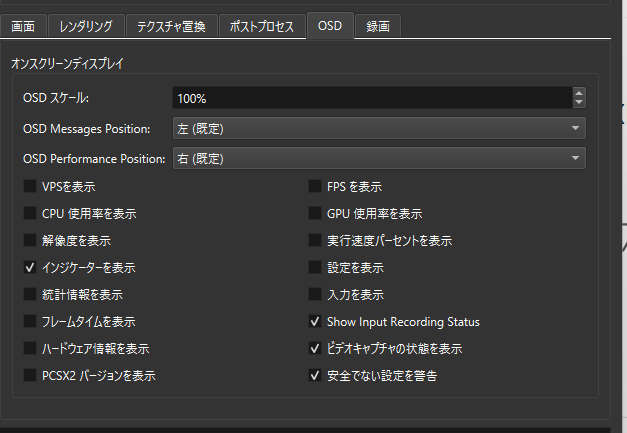
Task: Select the OSD tab
Action: [330, 26]
